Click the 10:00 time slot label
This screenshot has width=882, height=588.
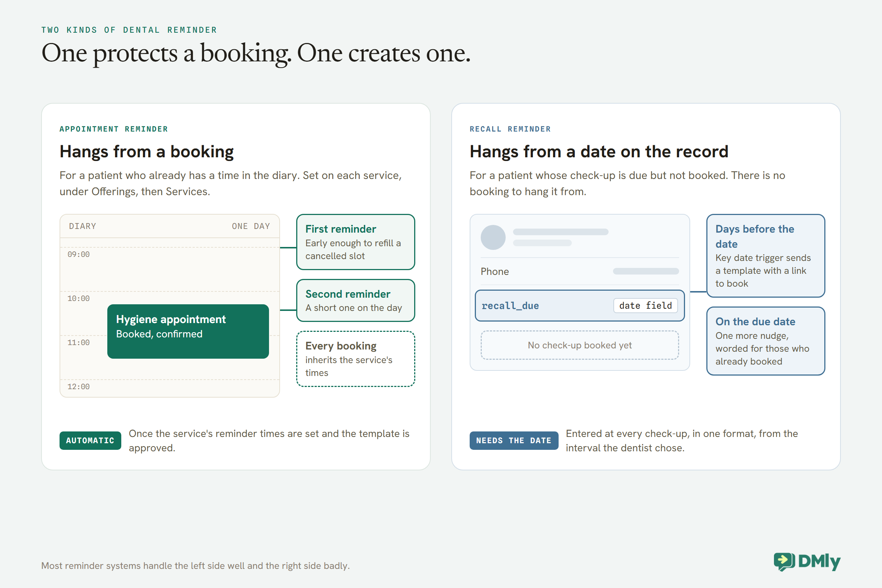[78, 298]
